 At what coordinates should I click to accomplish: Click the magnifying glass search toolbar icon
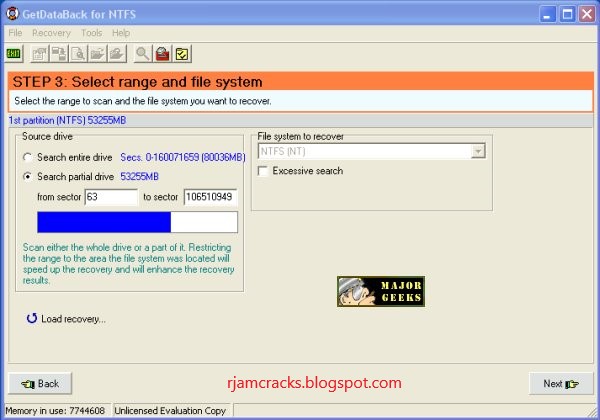(143, 54)
